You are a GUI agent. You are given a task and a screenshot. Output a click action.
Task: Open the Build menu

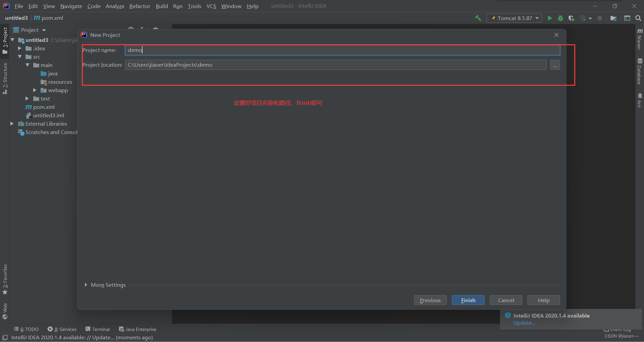(x=162, y=6)
